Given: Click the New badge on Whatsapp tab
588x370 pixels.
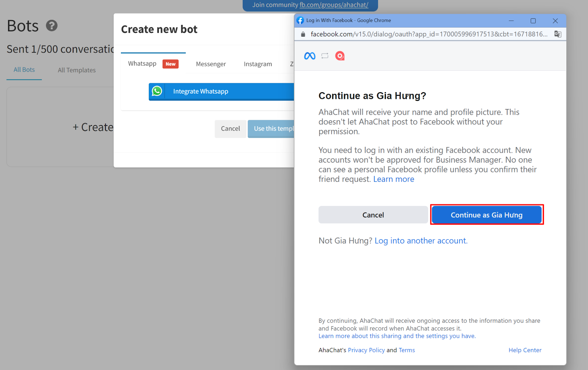Looking at the screenshot, I should (x=171, y=64).
